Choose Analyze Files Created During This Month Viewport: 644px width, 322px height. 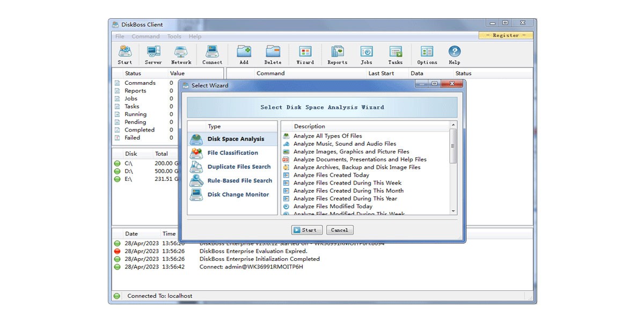pyautogui.click(x=348, y=191)
